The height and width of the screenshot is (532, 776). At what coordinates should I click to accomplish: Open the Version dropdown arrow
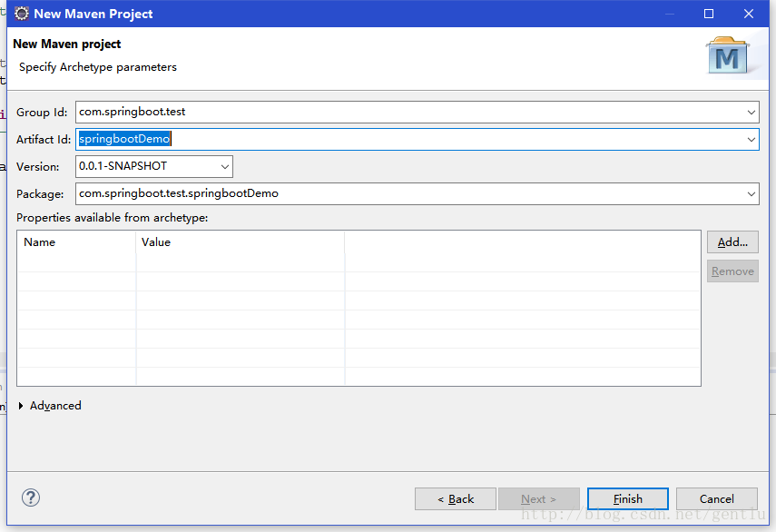(x=225, y=167)
